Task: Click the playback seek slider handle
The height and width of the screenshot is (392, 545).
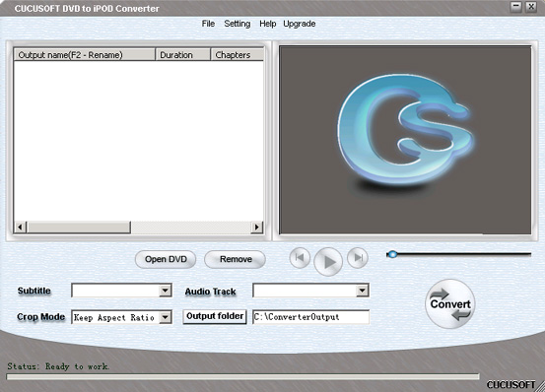Action: (392, 254)
